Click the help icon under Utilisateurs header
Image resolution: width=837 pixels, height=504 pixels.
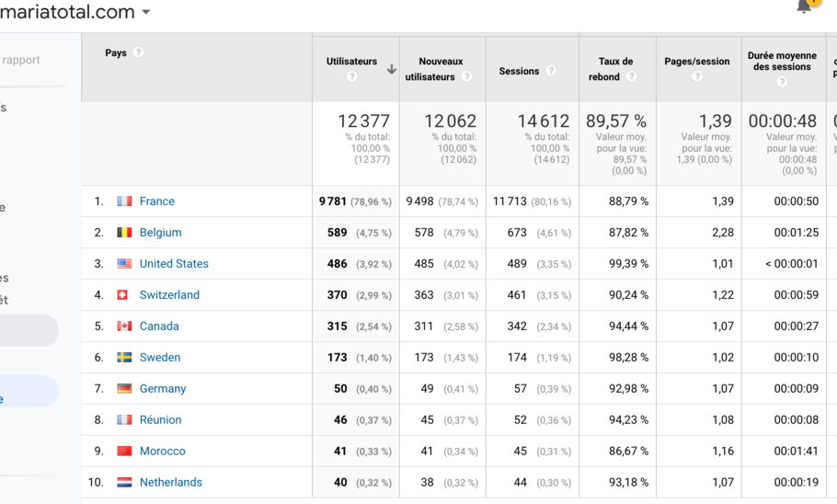click(x=351, y=77)
